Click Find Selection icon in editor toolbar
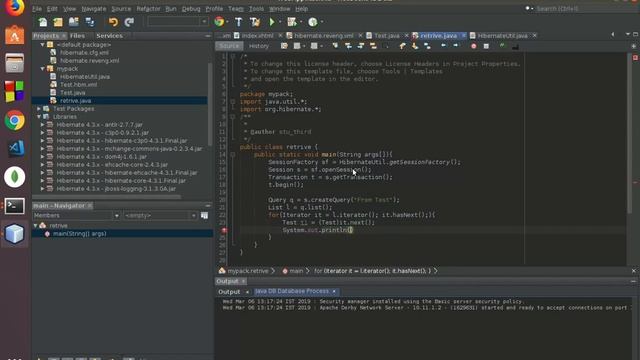The image size is (640, 360). [335, 46]
